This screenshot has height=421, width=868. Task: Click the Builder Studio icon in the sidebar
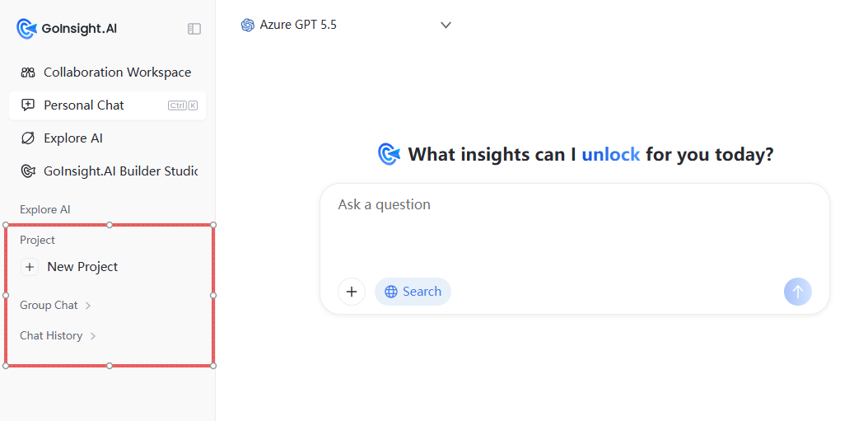[x=28, y=171]
